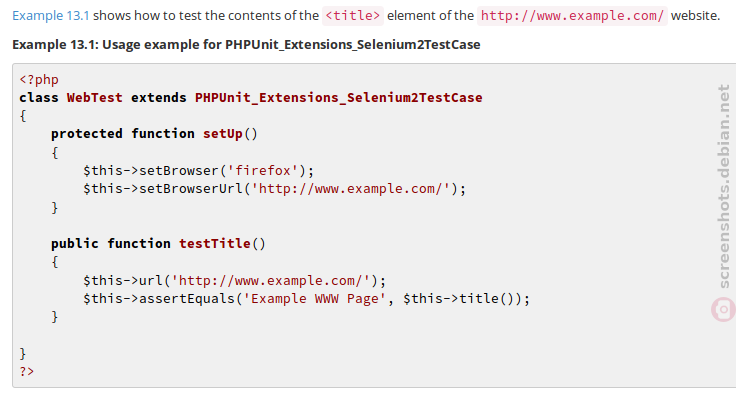Click the <title> inline code tag
The image size is (736, 395).
tap(353, 15)
